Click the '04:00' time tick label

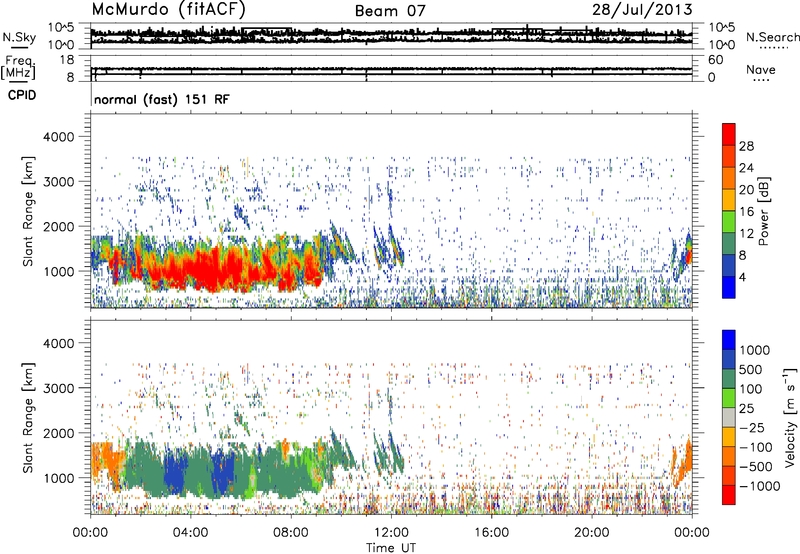190,533
